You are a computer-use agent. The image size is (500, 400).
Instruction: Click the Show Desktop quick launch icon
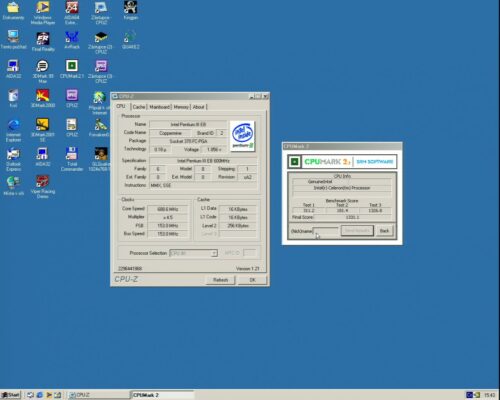click(30, 395)
